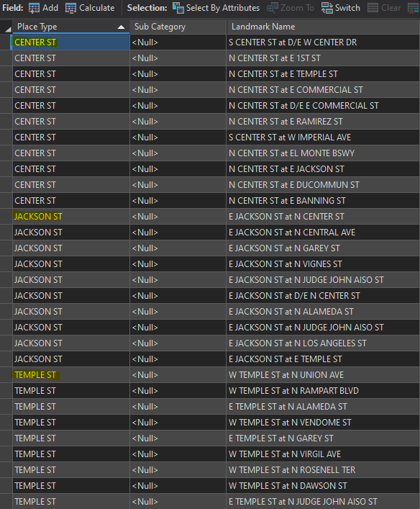Click 'S CENTER ST at W IMPERIAL AVE'
This screenshot has height=509, width=420.
pyautogui.click(x=290, y=138)
